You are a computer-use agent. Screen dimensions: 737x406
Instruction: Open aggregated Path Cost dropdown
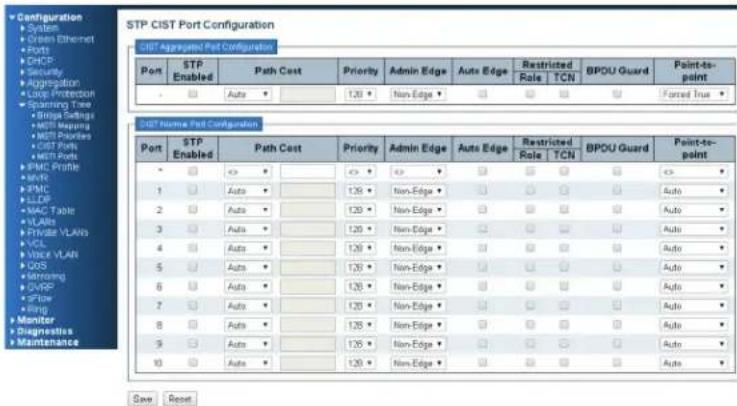click(248, 94)
